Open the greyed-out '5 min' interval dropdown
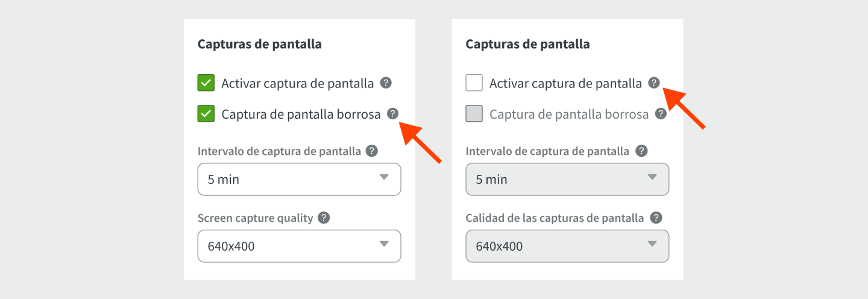This screenshot has width=868, height=299. pos(567,179)
